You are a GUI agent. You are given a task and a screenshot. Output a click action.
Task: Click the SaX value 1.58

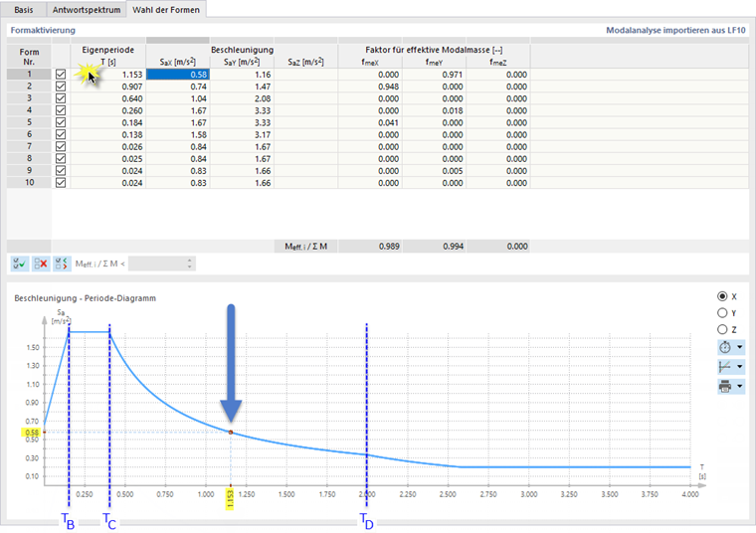pos(198,135)
